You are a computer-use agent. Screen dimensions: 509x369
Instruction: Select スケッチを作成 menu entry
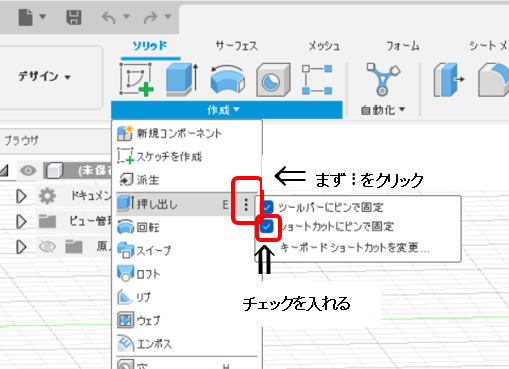[x=187, y=156]
